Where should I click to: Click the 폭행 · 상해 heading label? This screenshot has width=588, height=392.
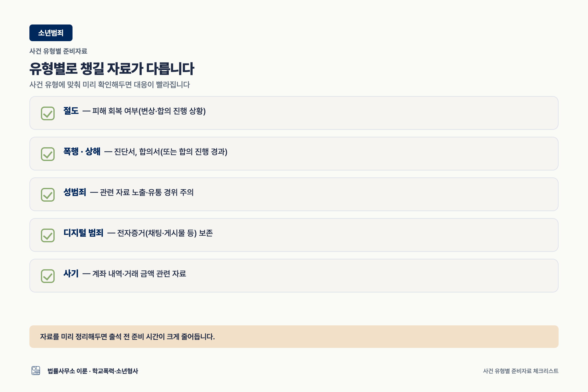82,151
